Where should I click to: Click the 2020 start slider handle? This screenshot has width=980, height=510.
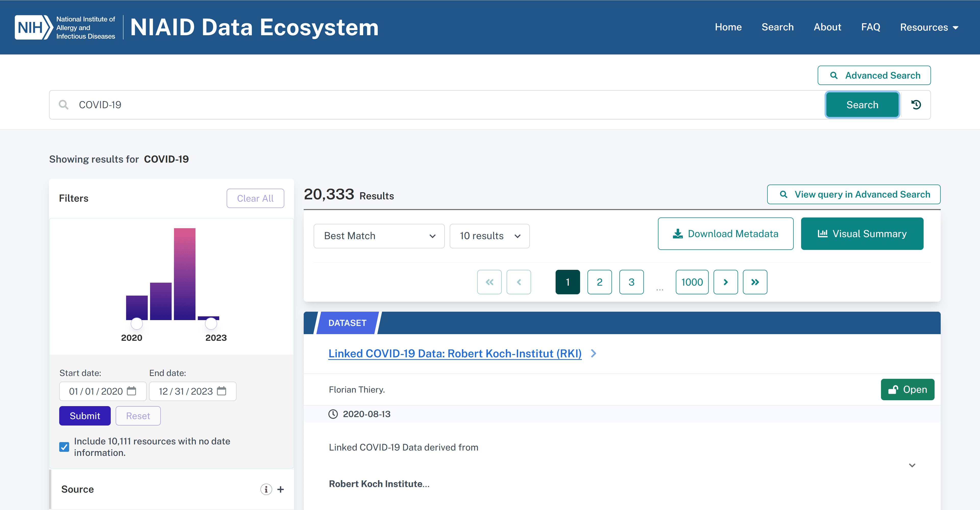(x=137, y=323)
